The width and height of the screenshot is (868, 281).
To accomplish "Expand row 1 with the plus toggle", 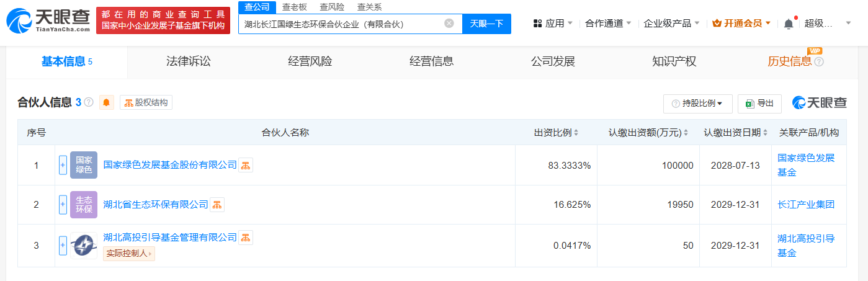I will tap(63, 165).
